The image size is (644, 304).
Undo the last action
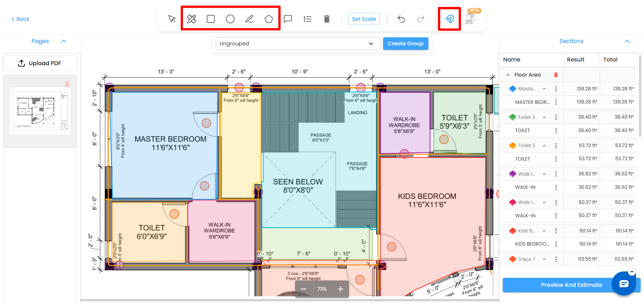tap(401, 19)
